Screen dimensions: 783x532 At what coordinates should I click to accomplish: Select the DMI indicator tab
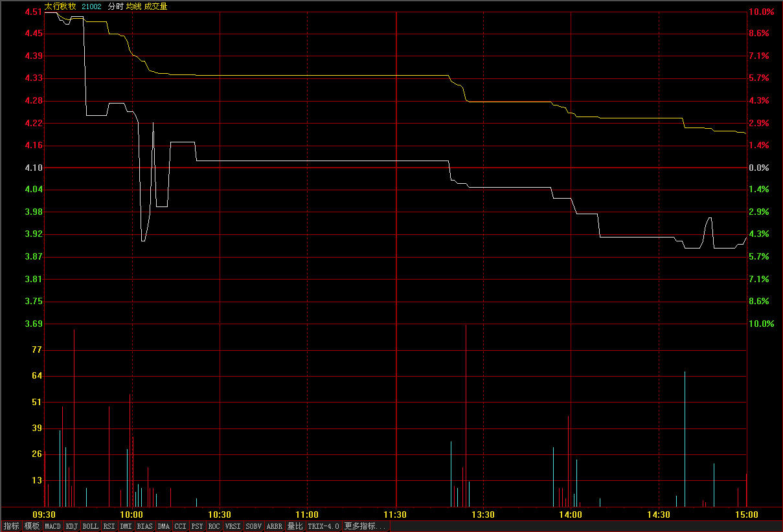coord(126,526)
